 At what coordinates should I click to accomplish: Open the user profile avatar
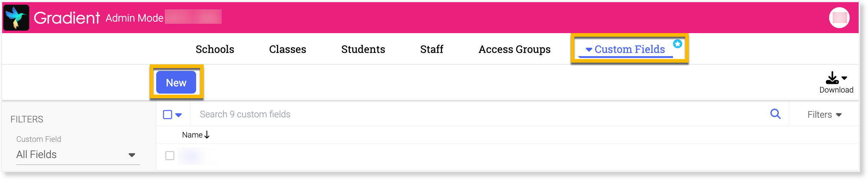pyautogui.click(x=839, y=18)
